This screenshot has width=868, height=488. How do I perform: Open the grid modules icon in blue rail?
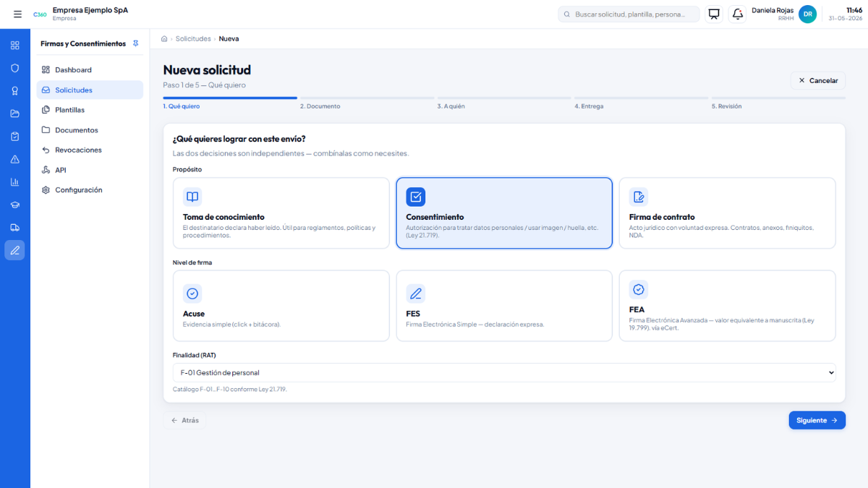pyautogui.click(x=14, y=46)
